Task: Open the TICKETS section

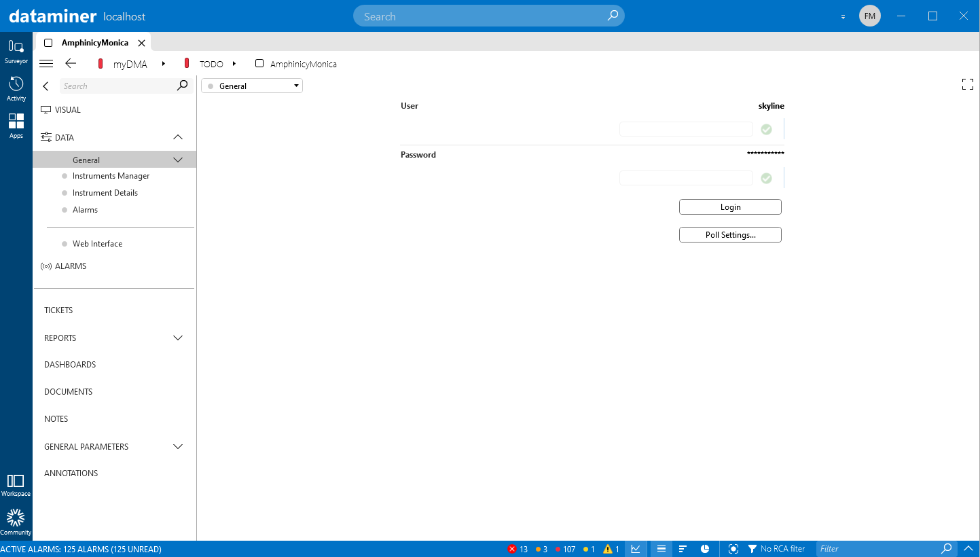Action: (58, 310)
